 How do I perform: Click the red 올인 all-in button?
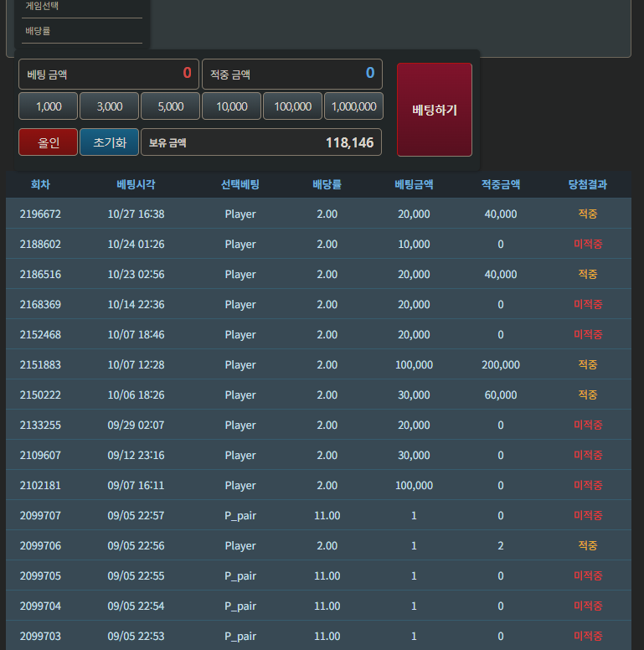tap(48, 142)
